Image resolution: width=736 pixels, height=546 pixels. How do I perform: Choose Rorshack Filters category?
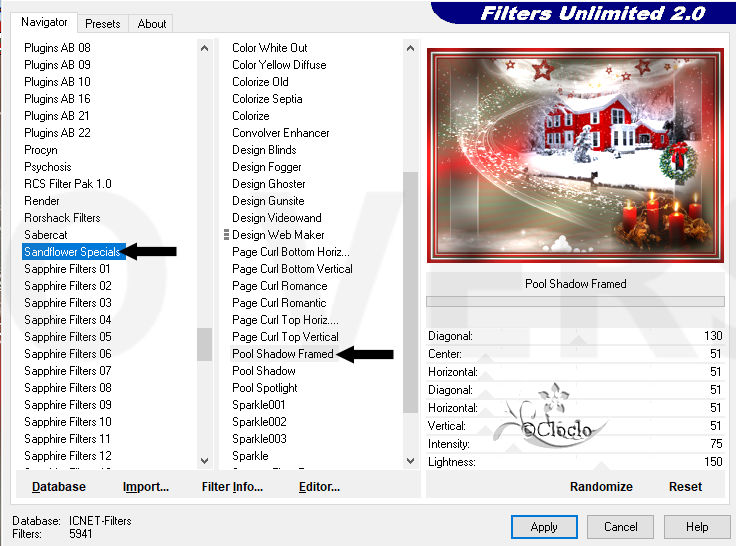[62, 218]
